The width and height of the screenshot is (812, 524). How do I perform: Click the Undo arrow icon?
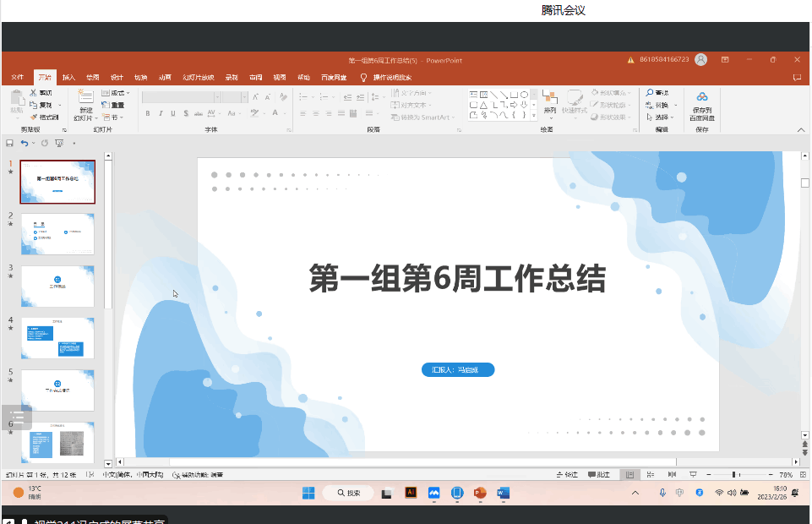point(25,143)
